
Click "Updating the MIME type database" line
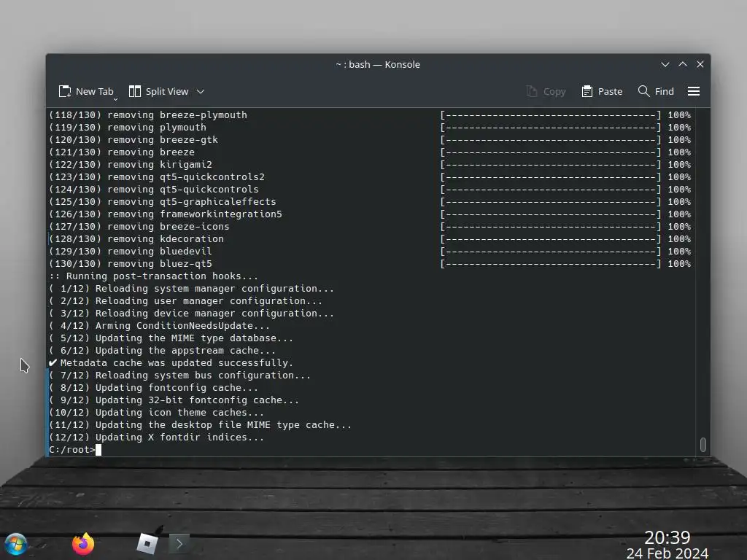(x=171, y=338)
